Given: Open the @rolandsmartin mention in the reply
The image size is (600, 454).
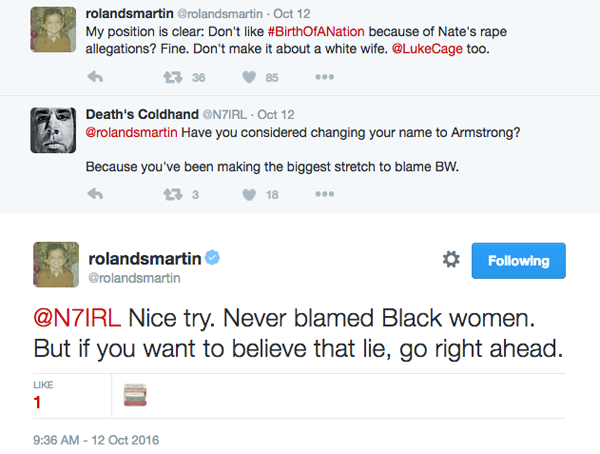Looking at the screenshot, I should 131,132.
